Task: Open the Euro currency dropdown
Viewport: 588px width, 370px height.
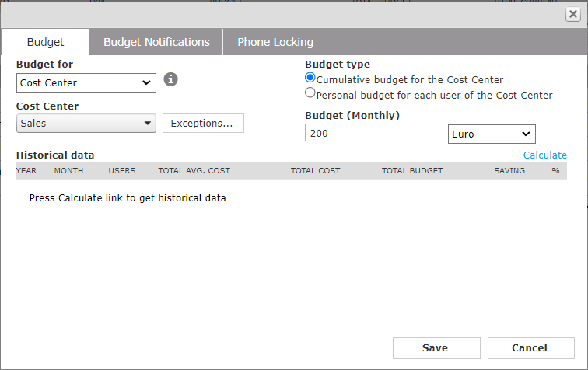Action: [492, 134]
